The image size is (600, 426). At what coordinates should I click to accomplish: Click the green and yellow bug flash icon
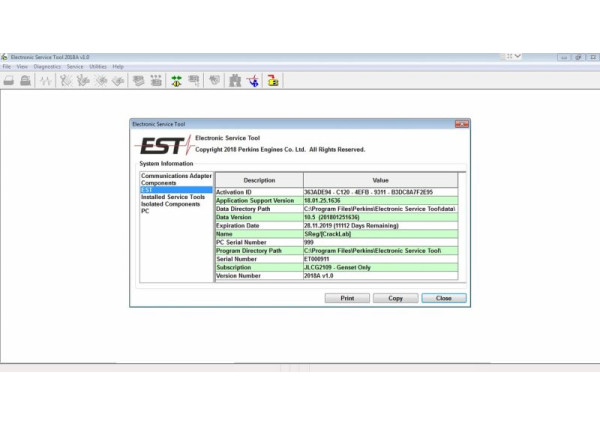click(x=175, y=80)
